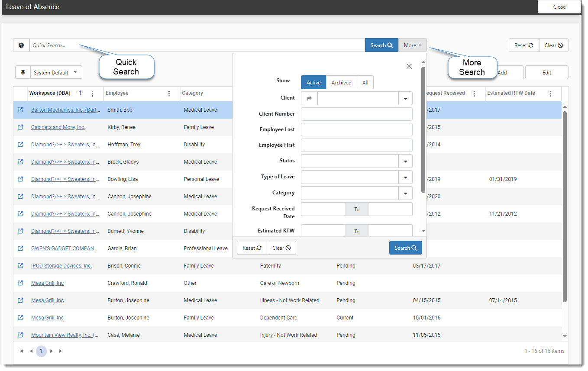The height and width of the screenshot is (371, 588).
Task: Click the Employee Last input
Action: tap(357, 130)
